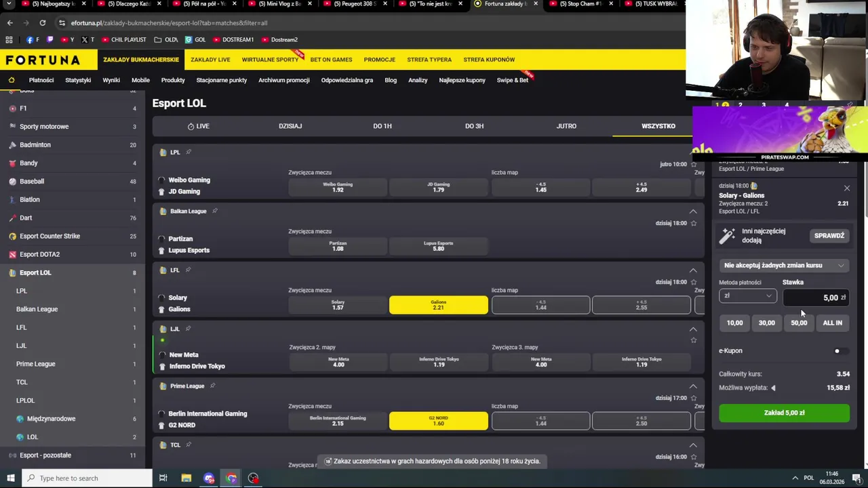The image size is (868, 488).
Task: Switch to the LIVE tab
Action: point(198,126)
